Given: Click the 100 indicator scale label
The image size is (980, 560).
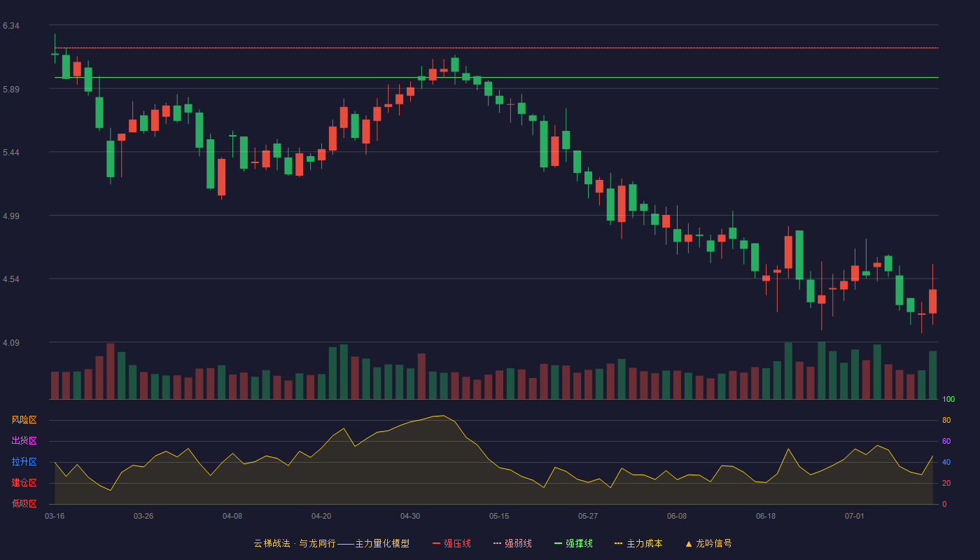Looking at the screenshot, I should point(948,400).
